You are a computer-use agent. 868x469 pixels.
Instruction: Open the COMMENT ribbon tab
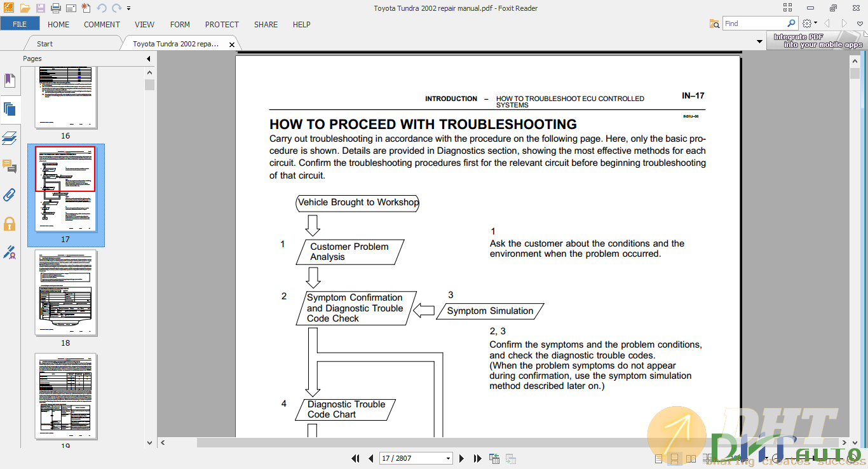(102, 24)
